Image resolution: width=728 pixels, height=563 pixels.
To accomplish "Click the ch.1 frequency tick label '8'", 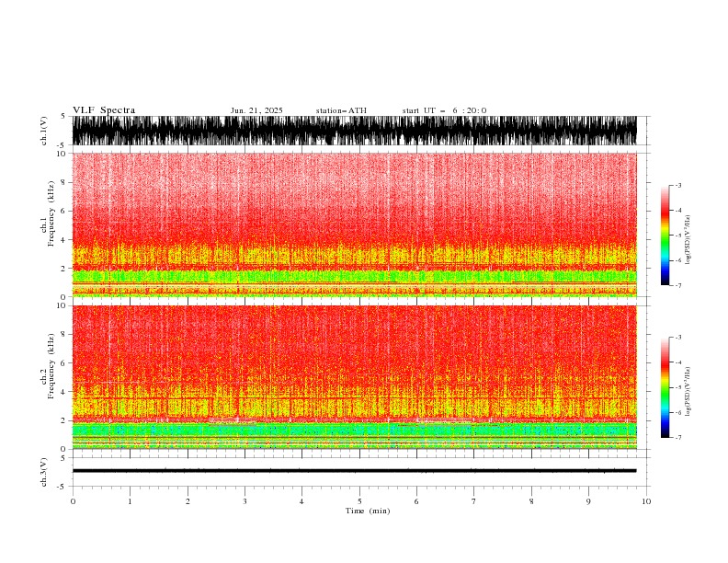I will (x=64, y=182).
